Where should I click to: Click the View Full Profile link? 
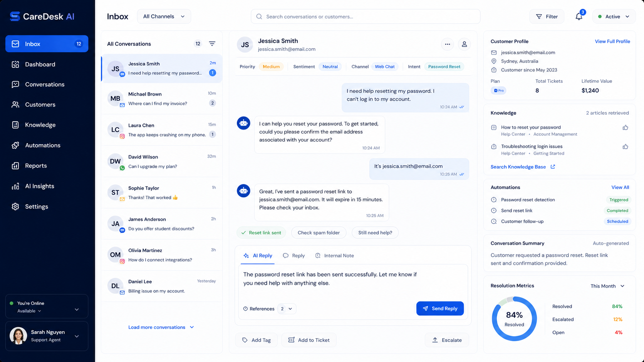pos(612,42)
